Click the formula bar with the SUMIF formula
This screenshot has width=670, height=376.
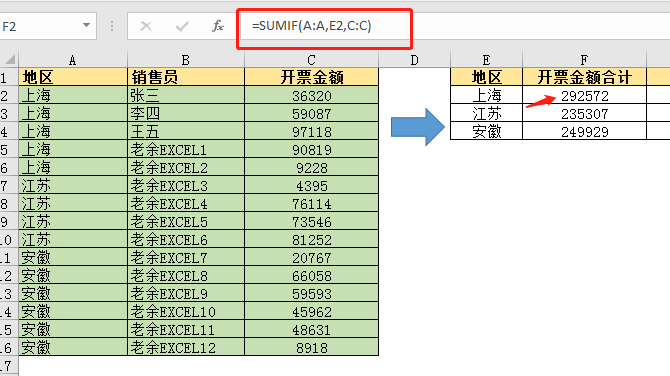pyautogui.click(x=455, y=26)
